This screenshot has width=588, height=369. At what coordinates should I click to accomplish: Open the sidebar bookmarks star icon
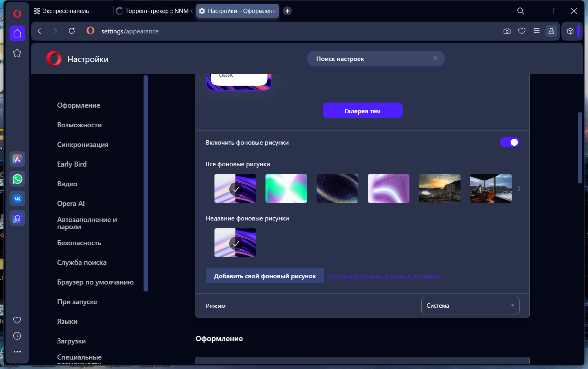coord(17,53)
